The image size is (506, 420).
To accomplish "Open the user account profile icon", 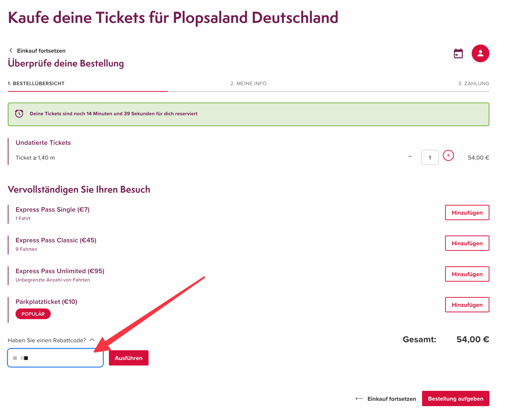I will click(480, 54).
